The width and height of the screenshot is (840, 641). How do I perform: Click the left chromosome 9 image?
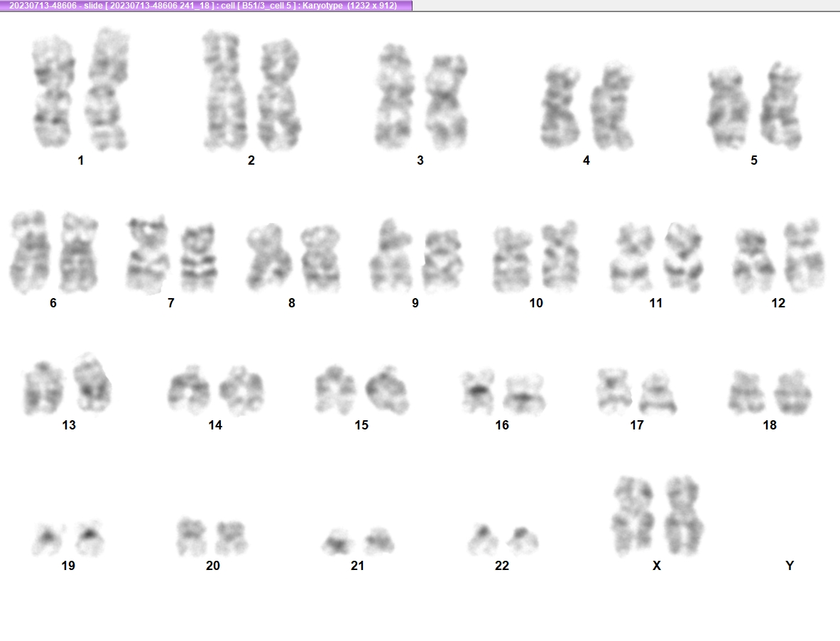click(390, 256)
